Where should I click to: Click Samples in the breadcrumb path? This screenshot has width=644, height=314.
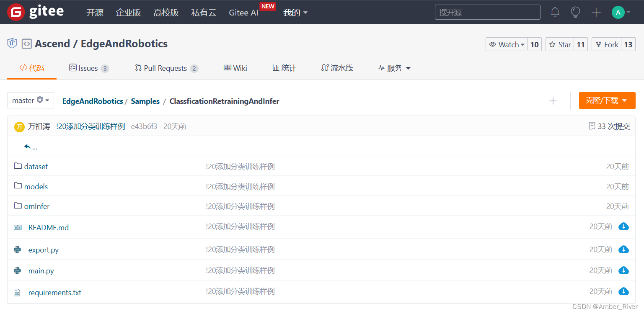pos(145,101)
